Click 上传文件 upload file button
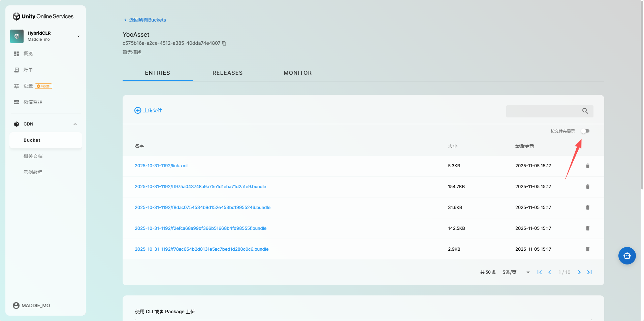Viewport: 644px width, 321px height. click(x=148, y=110)
